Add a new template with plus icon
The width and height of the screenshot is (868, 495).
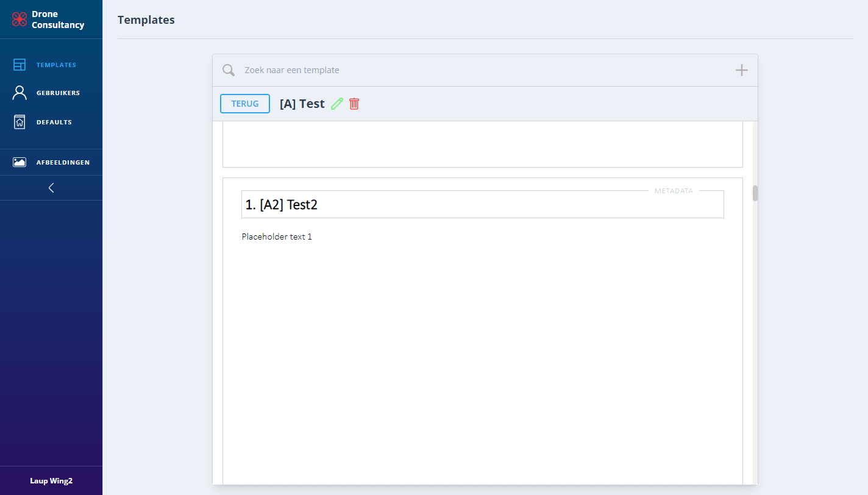(x=741, y=70)
